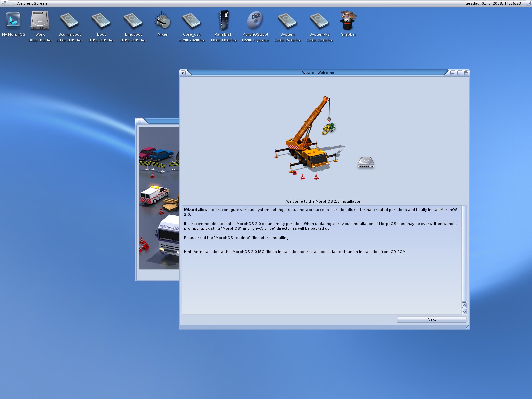
Task: Open the Ram Disk icon
Action: tap(223, 21)
